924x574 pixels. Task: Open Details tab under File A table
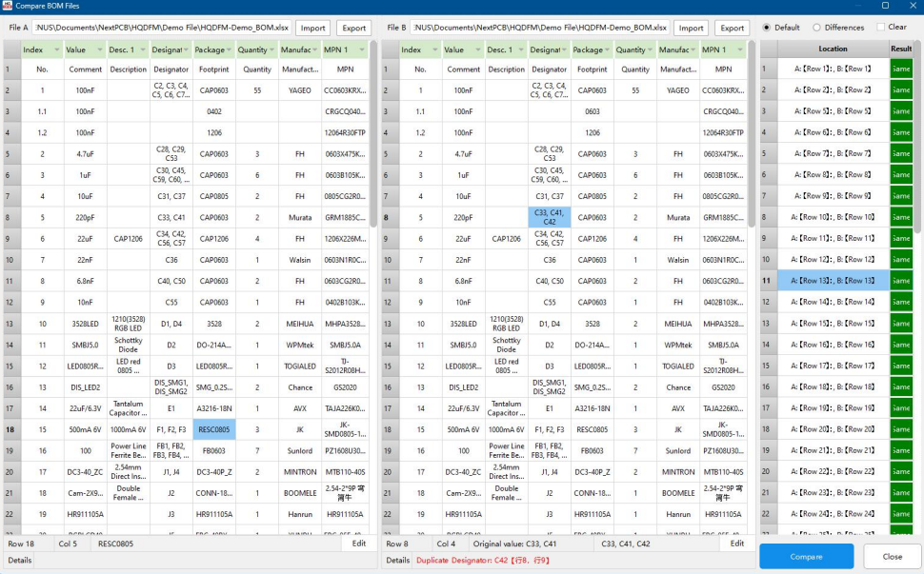[x=20, y=561]
